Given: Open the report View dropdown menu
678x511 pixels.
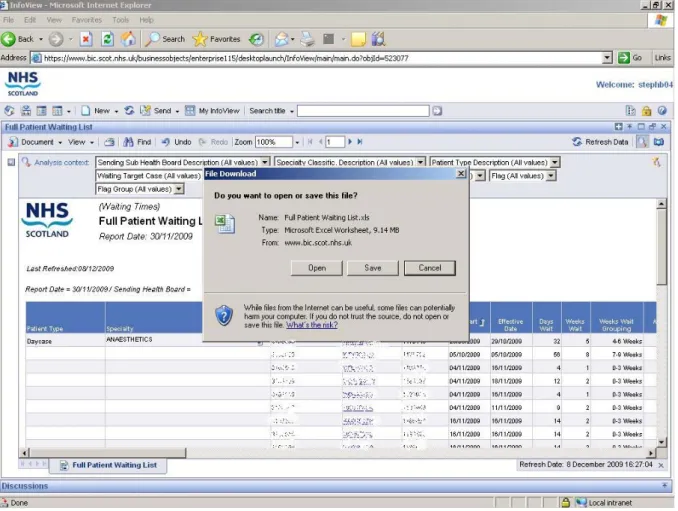Looking at the screenshot, I should coord(81,142).
